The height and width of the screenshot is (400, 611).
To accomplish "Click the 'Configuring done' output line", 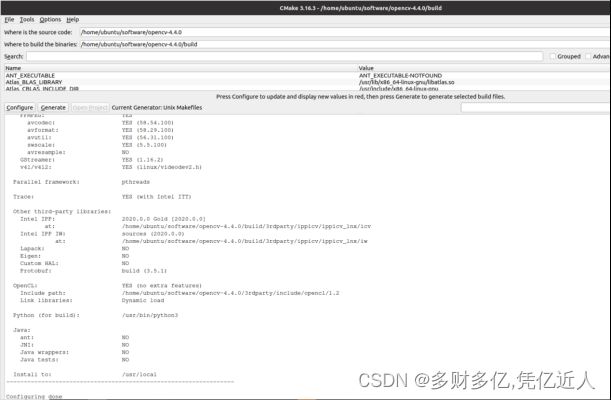I will [x=34, y=396].
